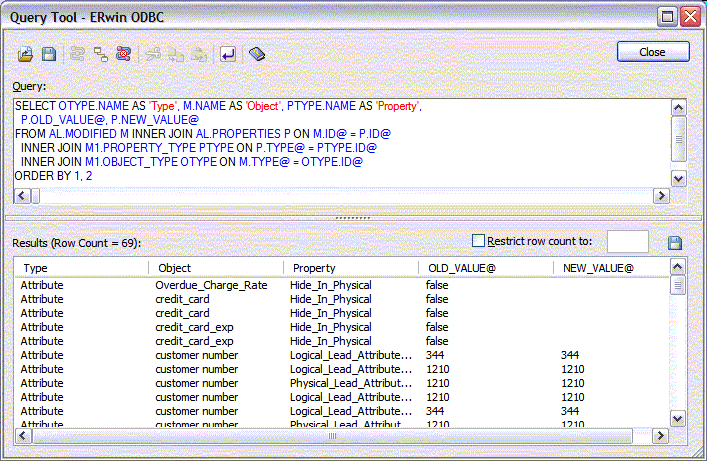Click the OLD_VALUE@ column header
Image resolution: width=707 pixels, height=461 pixels.
click(x=484, y=268)
